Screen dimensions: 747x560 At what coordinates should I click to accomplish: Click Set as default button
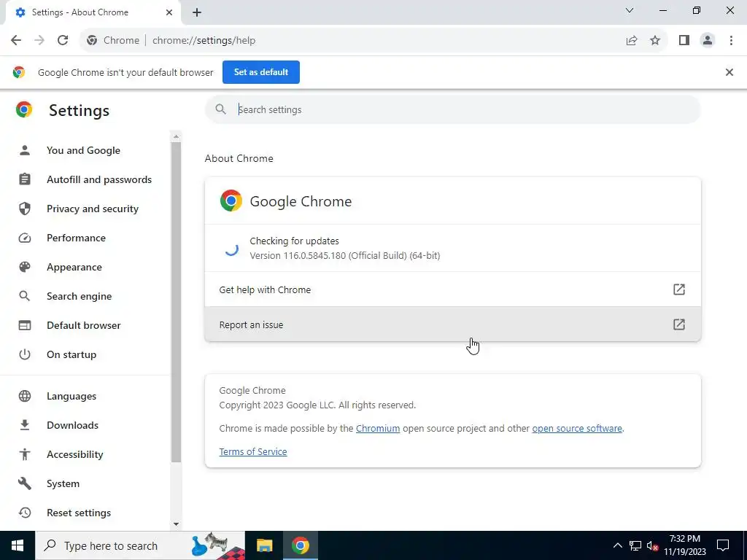(261, 72)
